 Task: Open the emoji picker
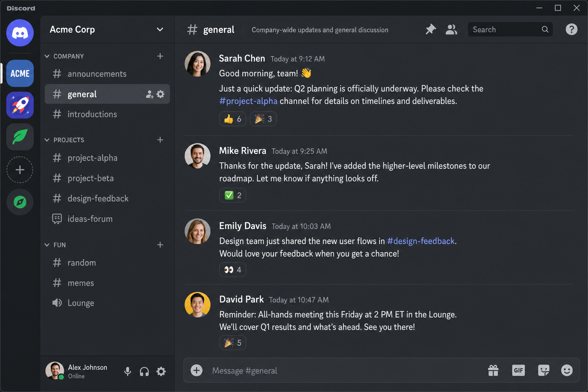coord(567,370)
